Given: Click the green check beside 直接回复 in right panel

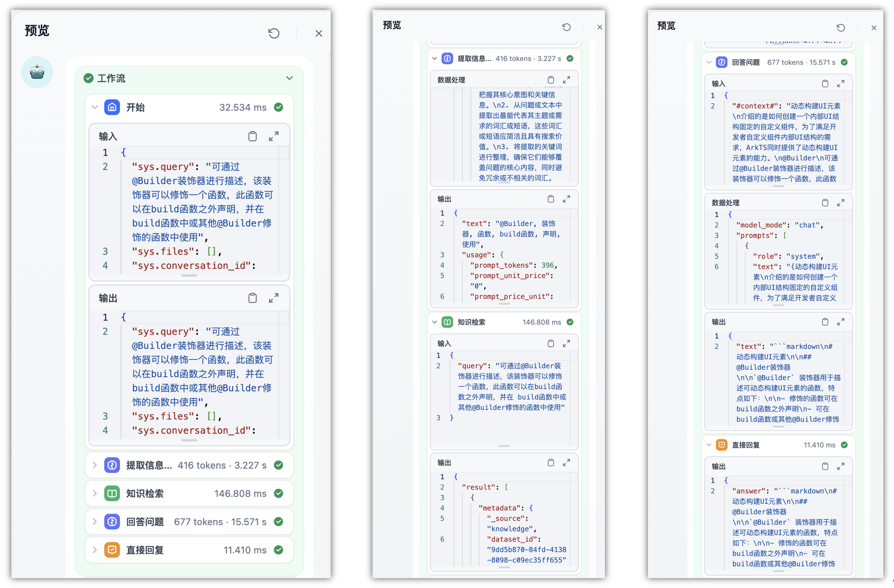Looking at the screenshot, I should (844, 445).
